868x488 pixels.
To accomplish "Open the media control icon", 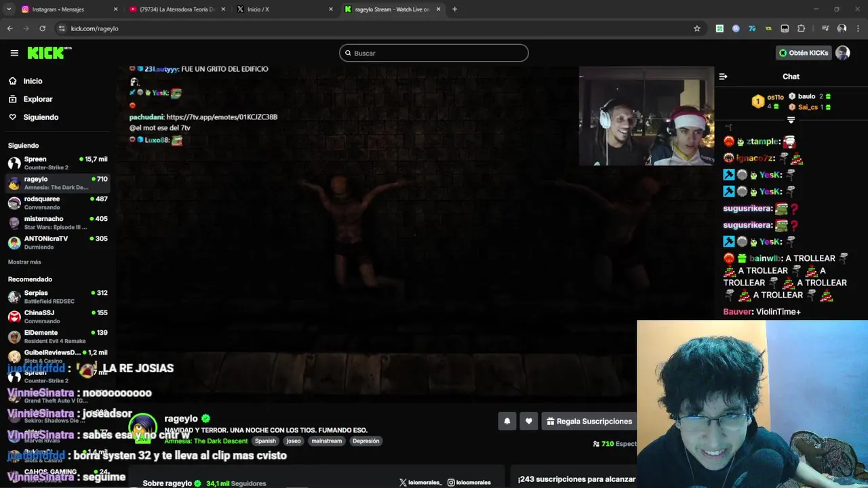I will coord(825,28).
